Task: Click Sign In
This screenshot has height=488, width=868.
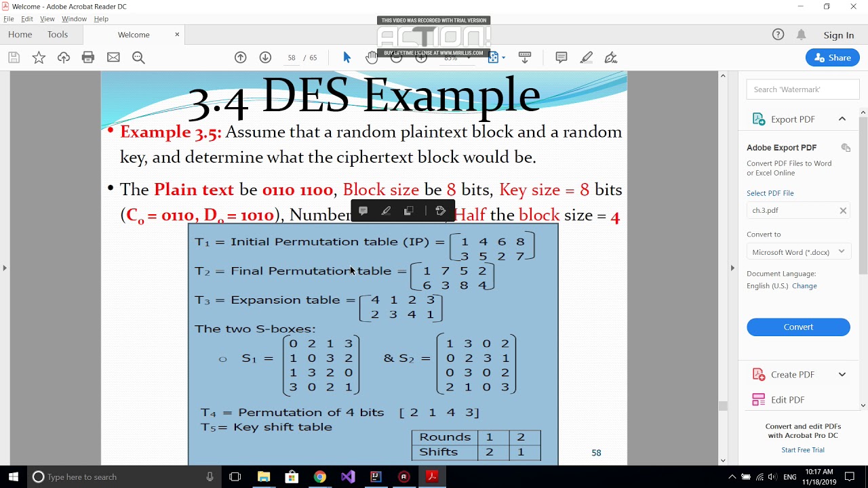Action: pos(839,35)
